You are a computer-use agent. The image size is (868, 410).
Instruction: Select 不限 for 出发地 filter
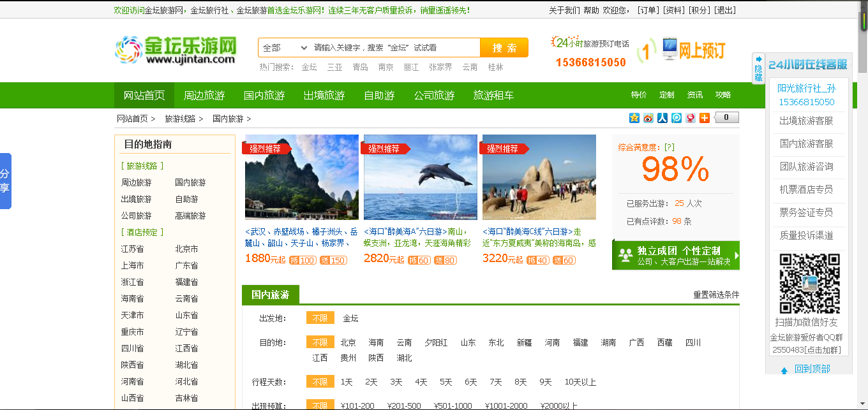pyautogui.click(x=320, y=318)
